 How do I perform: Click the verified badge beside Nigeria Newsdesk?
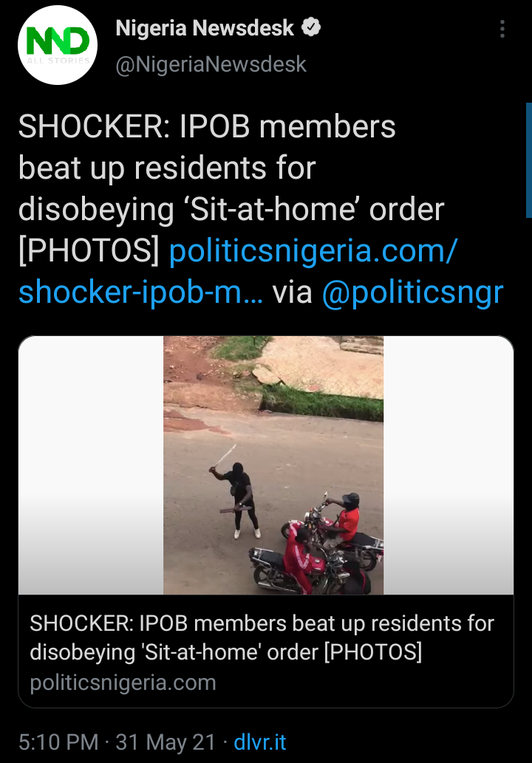pos(311,27)
